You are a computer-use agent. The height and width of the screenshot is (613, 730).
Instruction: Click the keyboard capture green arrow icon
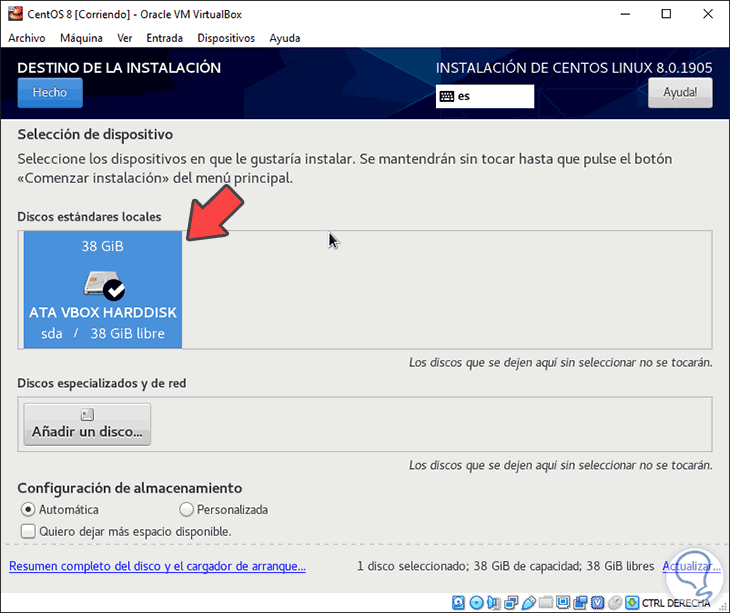click(632, 603)
